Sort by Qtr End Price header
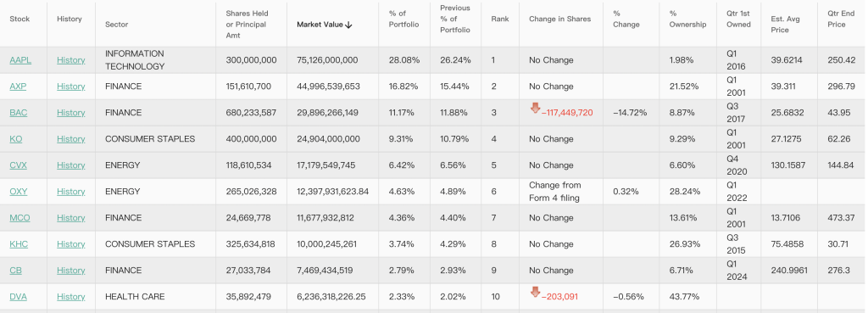The image size is (868, 313). (x=841, y=19)
